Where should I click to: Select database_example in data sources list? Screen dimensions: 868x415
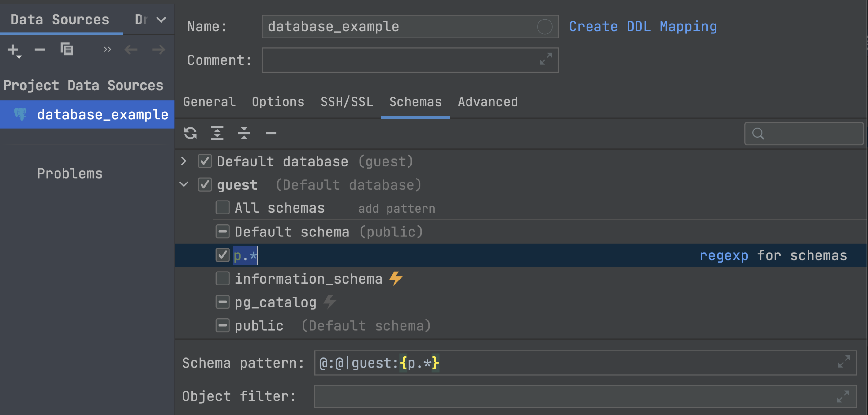coord(87,115)
